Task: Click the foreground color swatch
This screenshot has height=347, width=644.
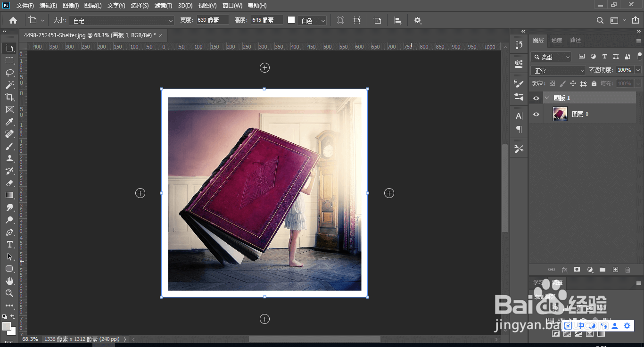Action: pyautogui.click(x=6, y=326)
